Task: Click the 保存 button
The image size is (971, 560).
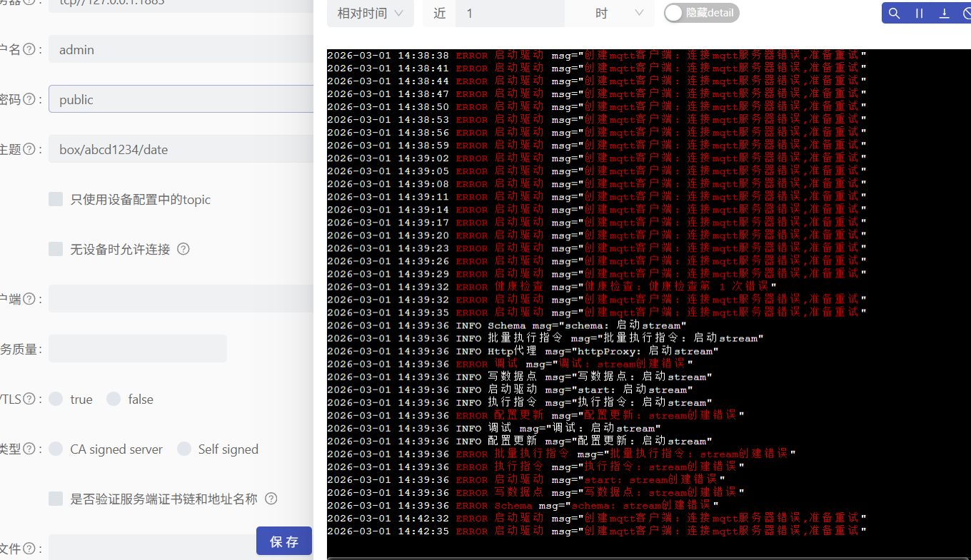Action: coord(283,541)
